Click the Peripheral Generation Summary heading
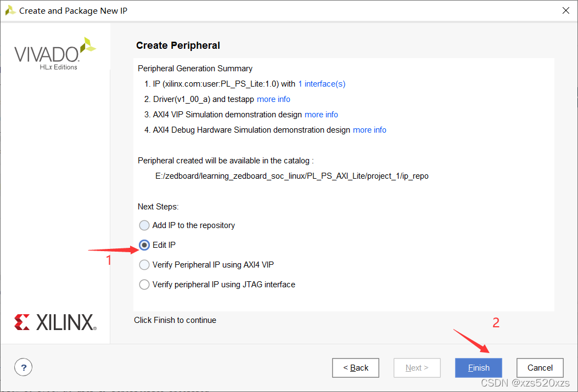This screenshot has height=392, width=578. pyautogui.click(x=195, y=69)
